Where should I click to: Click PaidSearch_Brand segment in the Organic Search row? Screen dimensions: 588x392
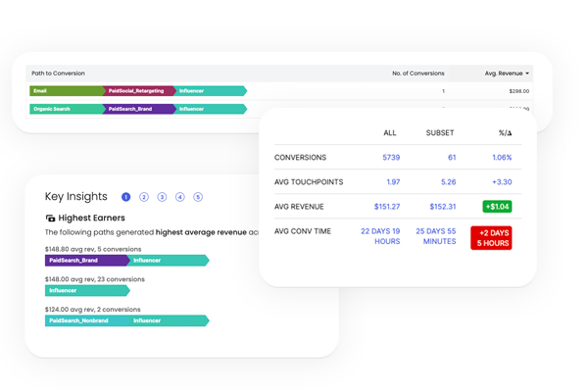[139, 109]
